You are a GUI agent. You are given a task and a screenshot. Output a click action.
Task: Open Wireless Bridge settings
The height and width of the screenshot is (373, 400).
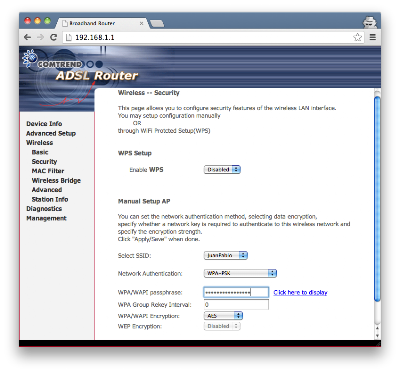tap(56, 180)
